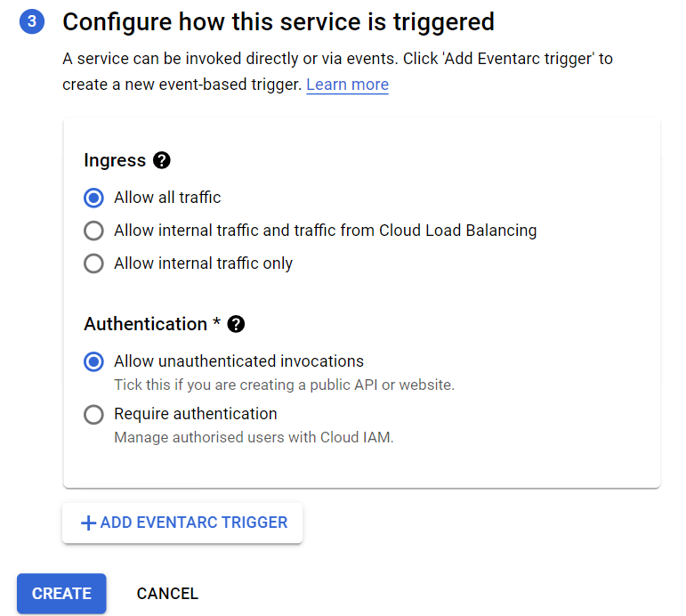Click the 'Configure how this service is triggered' heading
Screen dimensions: 686x616
coord(278,21)
